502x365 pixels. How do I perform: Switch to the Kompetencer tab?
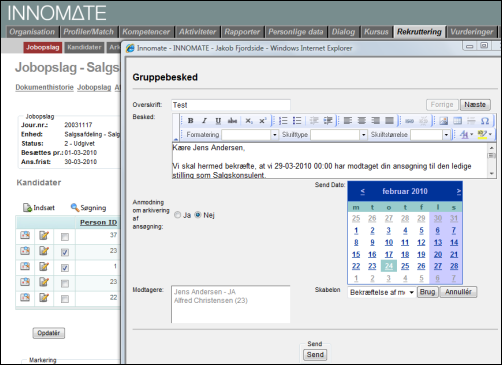pos(146,32)
